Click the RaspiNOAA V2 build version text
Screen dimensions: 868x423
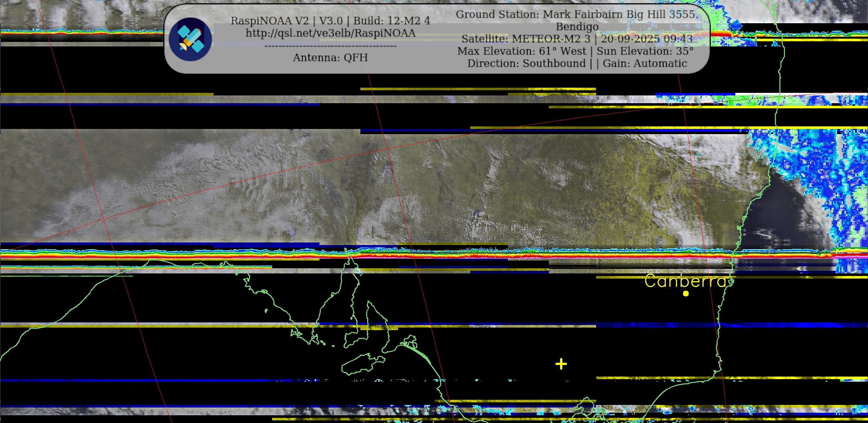click(330, 21)
